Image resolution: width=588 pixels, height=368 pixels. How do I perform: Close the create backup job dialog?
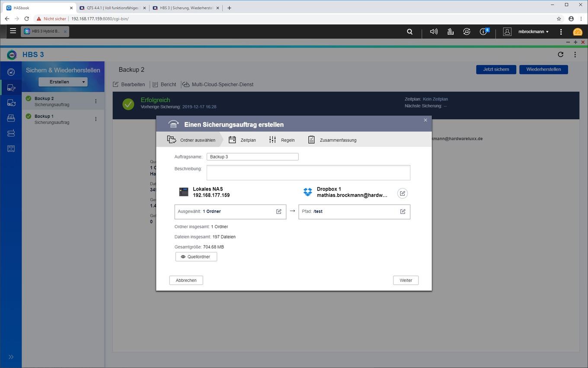click(x=425, y=120)
